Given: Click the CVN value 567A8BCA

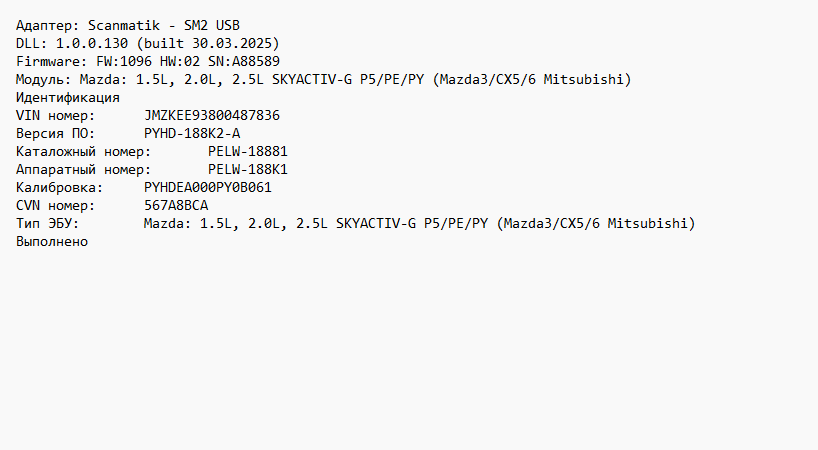Looking at the screenshot, I should click(176, 205).
